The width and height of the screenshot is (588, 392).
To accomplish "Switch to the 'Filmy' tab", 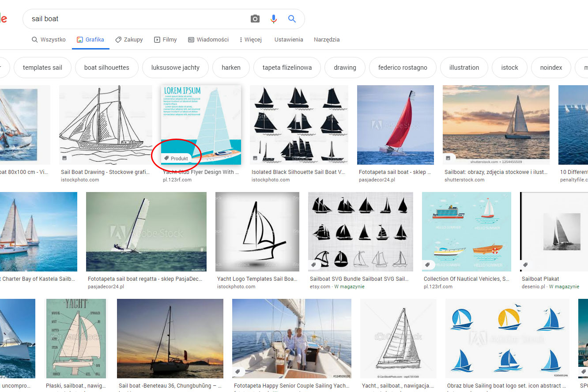I will [x=165, y=39].
